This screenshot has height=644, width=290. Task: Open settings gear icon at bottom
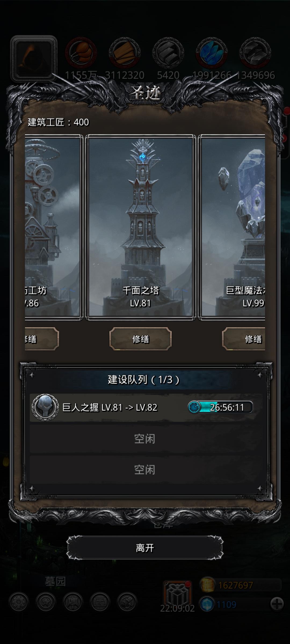19,602
